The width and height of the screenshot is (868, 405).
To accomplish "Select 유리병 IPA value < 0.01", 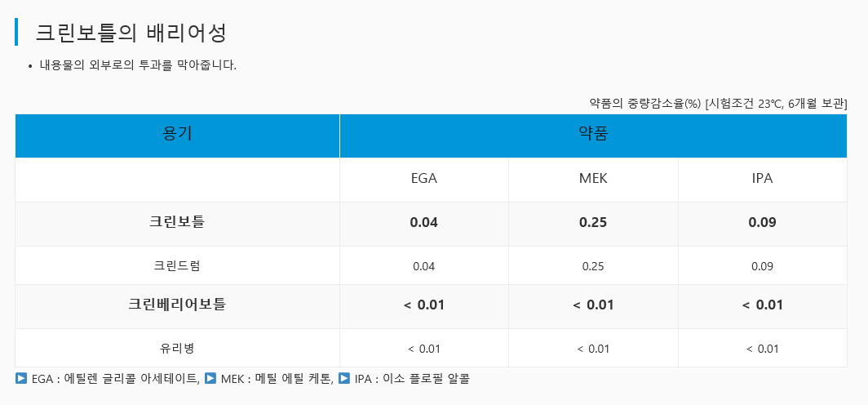I will point(762,349).
